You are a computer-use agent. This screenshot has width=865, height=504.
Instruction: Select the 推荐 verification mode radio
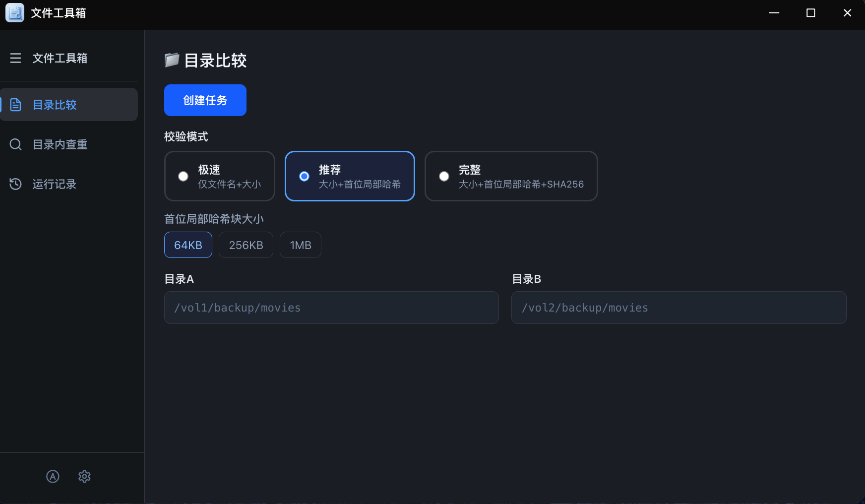(350, 176)
